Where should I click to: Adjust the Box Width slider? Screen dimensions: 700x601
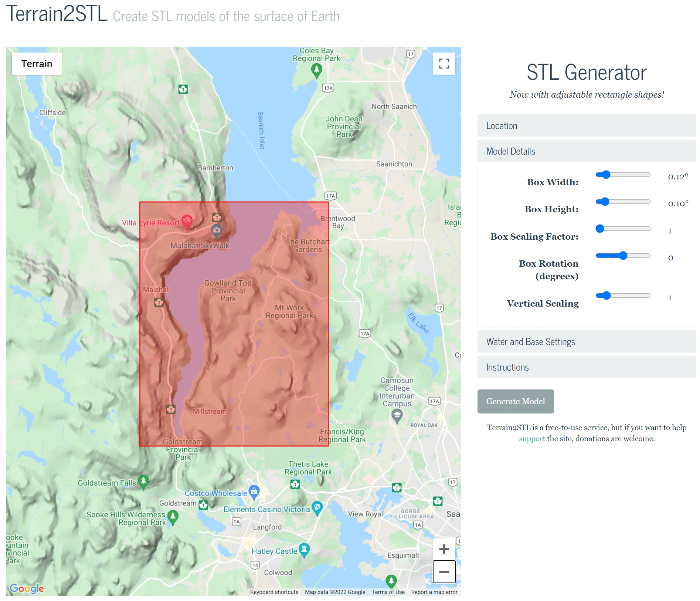[x=606, y=174]
